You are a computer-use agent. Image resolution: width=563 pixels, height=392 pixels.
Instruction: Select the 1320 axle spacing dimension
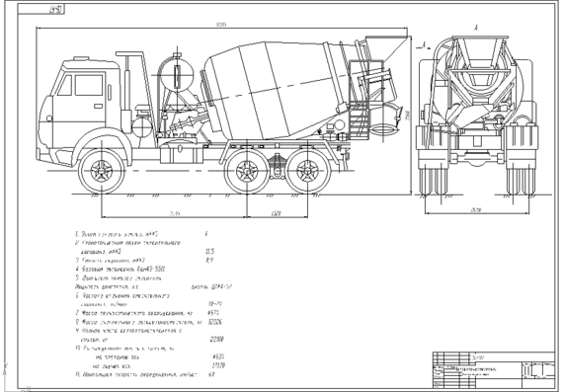coord(277,213)
